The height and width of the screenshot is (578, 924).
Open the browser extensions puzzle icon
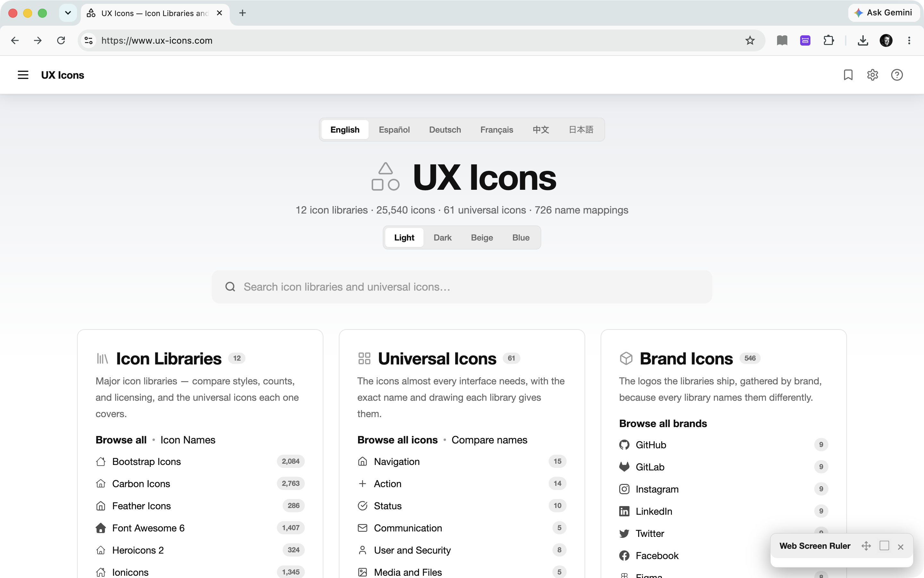(828, 40)
